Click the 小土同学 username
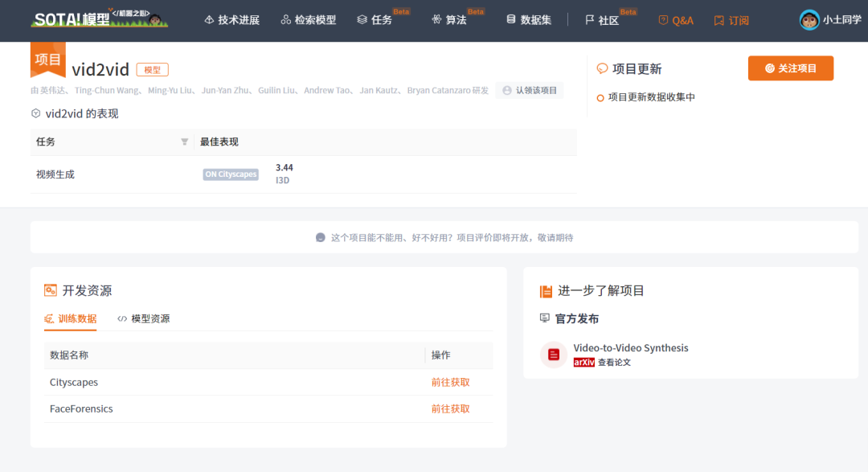Viewport: 868px width, 472px height. point(842,20)
